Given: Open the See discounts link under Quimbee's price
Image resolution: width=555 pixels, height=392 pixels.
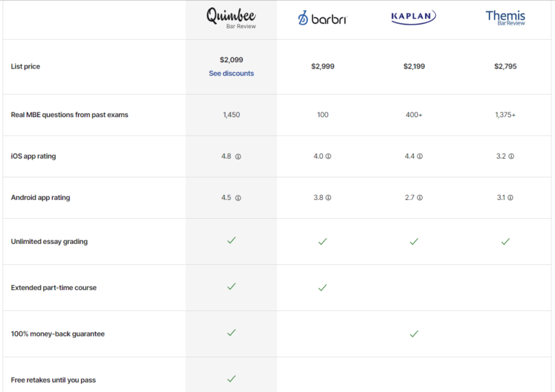Looking at the screenshot, I should tap(231, 74).
